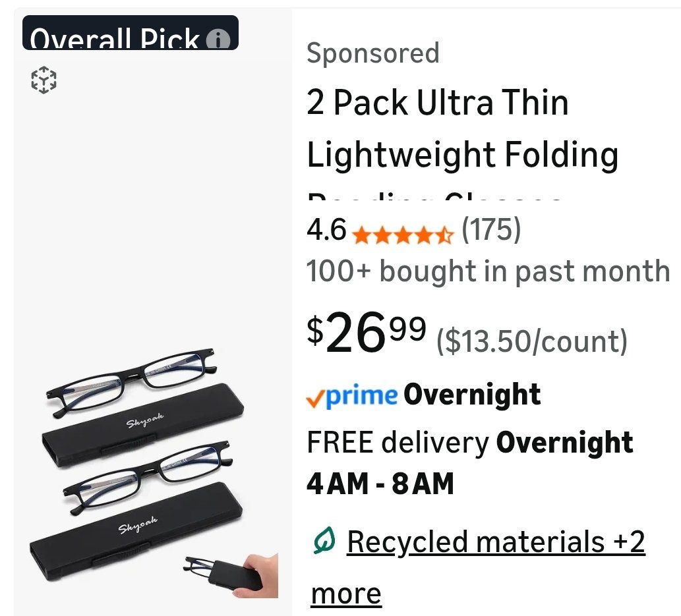The height and width of the screenshot is (616, 681).
Task: Click the Overall Pick badge
Action: coord(115,37)
